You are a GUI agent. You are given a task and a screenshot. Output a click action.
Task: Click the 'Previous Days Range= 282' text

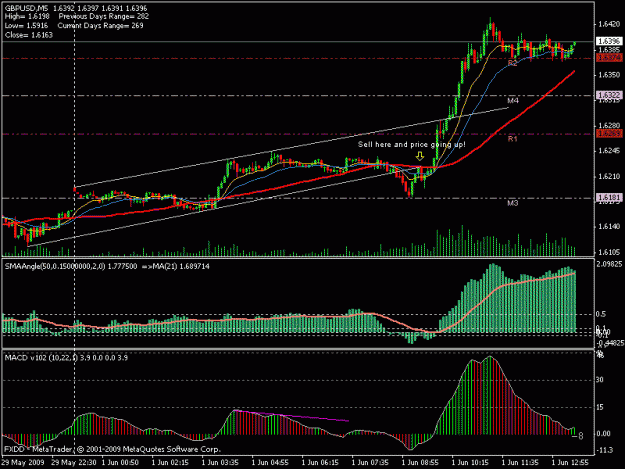[x=104, y=17]
